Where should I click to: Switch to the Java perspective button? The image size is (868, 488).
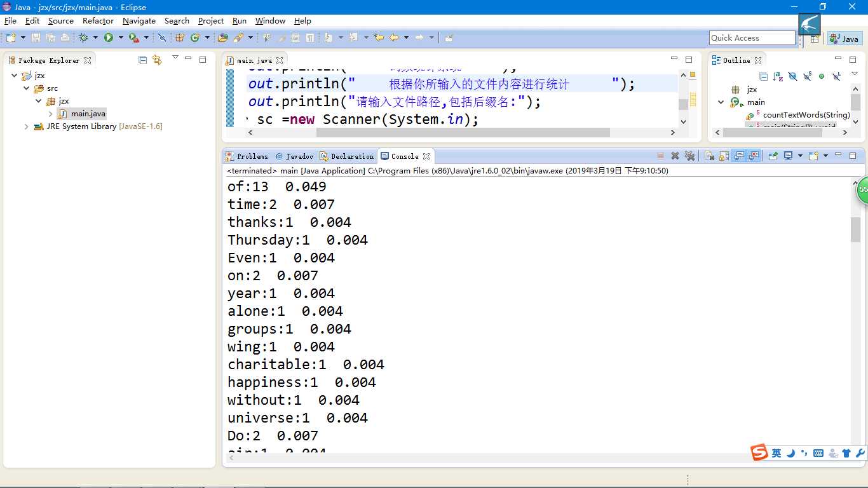point(844,39)
